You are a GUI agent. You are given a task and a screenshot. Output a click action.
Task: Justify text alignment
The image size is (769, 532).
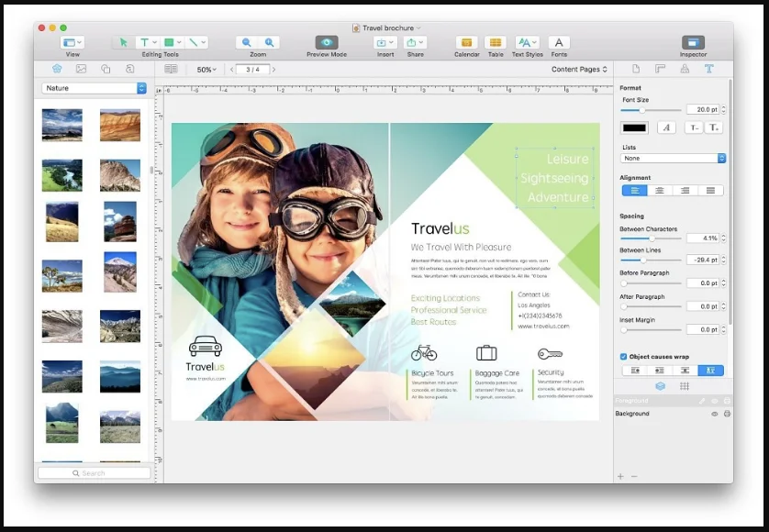710,191
